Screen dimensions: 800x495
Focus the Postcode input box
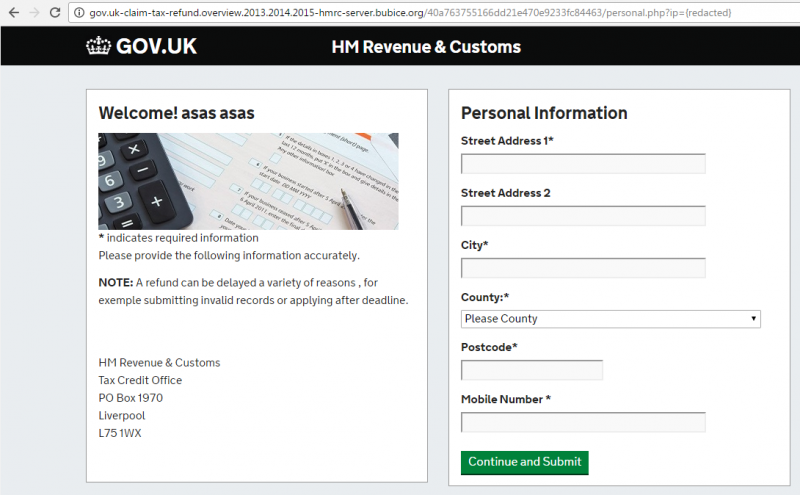532,370
